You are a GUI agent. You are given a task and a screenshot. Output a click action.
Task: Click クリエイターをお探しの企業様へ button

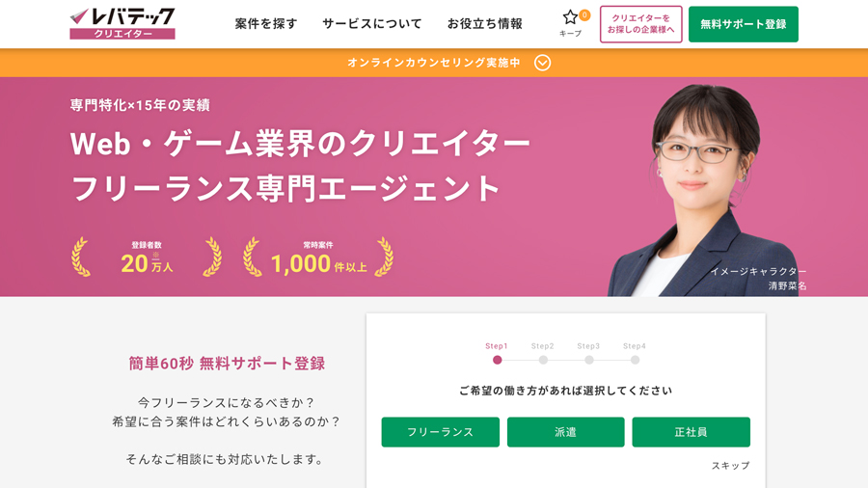(641, 24)
